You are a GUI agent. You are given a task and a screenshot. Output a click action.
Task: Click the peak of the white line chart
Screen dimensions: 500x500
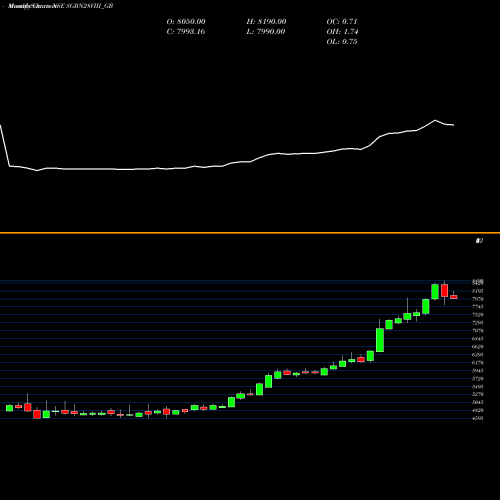tap(435, 120)
